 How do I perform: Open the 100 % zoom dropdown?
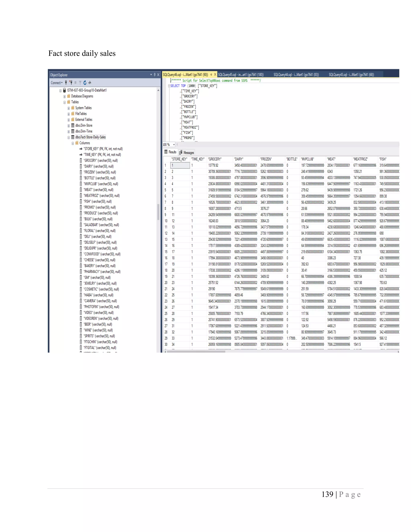point(174,145)
